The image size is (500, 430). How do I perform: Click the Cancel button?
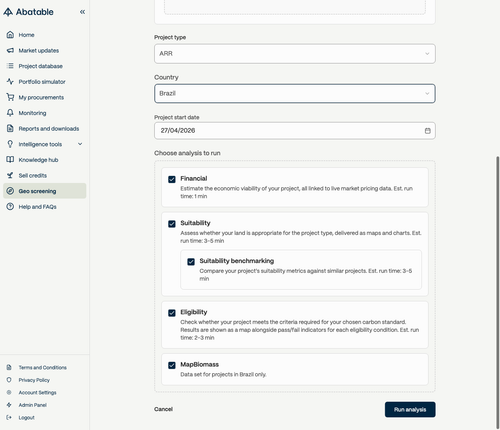coord(163,409)
